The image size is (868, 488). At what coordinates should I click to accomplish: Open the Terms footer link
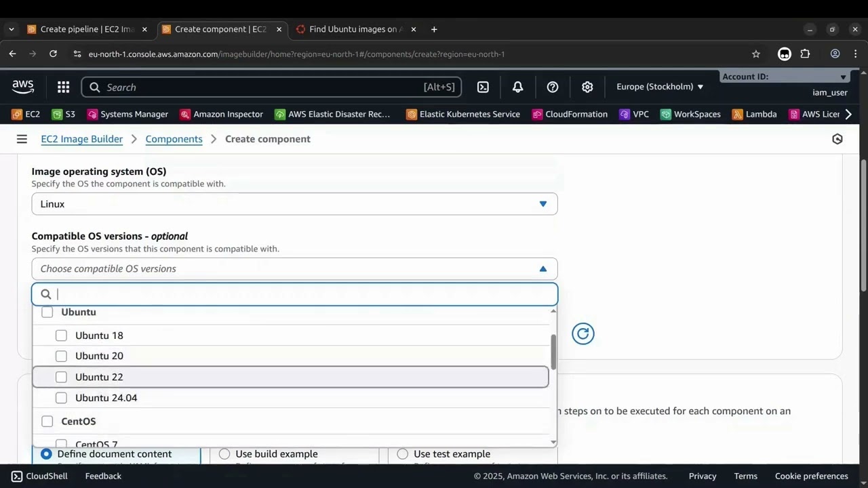746,476
